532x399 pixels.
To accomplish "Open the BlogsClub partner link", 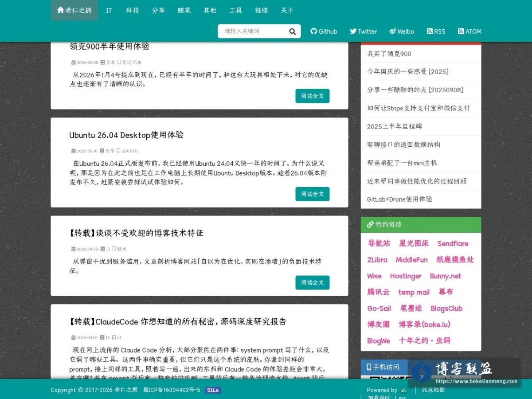I will (x=446, y=309).
